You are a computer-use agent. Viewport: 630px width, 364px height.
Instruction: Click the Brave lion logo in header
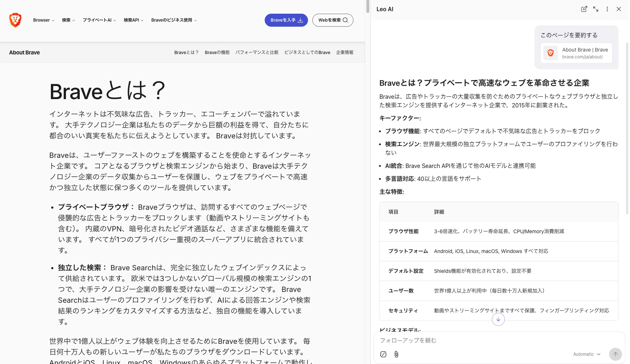coord(16,20)
